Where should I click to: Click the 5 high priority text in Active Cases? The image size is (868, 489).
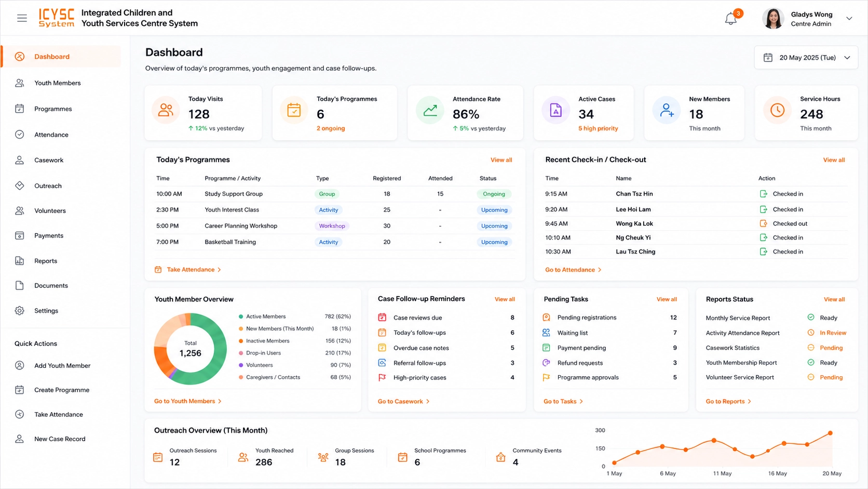[598, 128]
